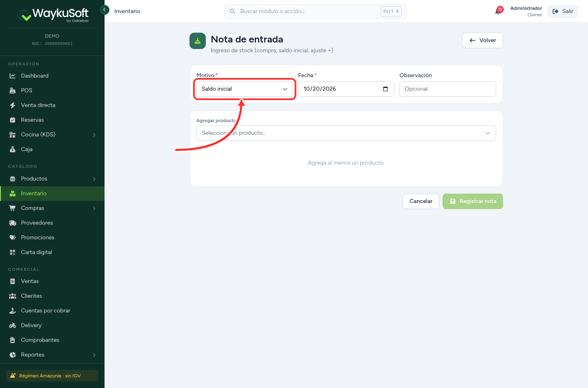Click the Promociones tags icon
588x388 pixels.
coord(13,238)
